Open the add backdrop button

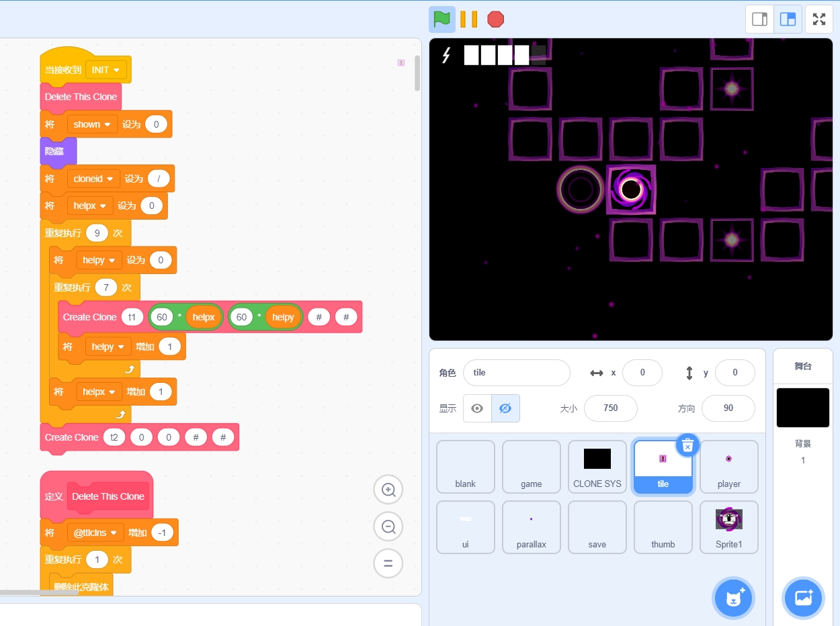point(803,596)
